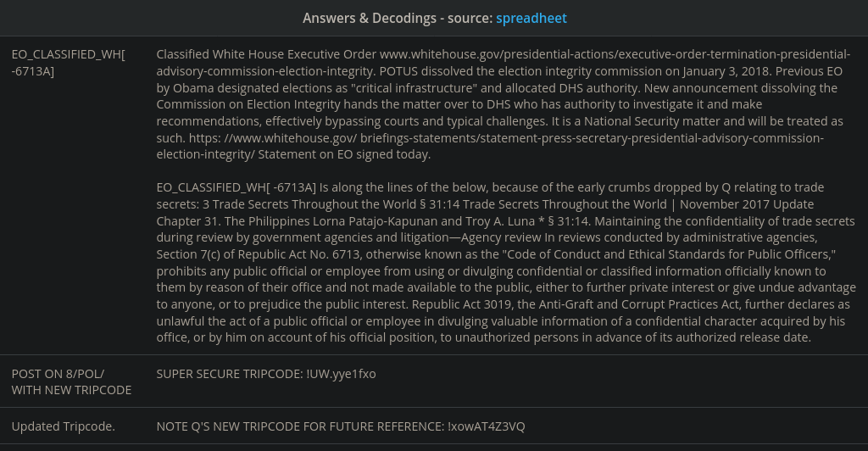Open the spreadheet source link

point(531,18)
